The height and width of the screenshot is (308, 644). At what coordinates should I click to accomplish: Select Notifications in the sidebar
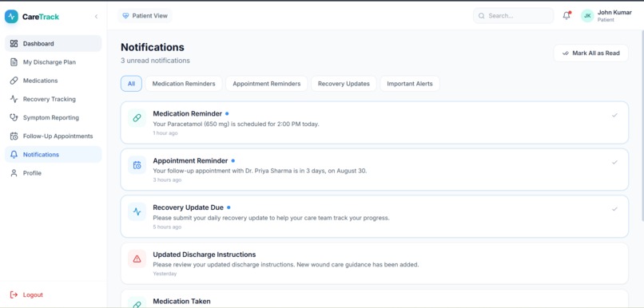pyautogui.click(x=53, y=154)
